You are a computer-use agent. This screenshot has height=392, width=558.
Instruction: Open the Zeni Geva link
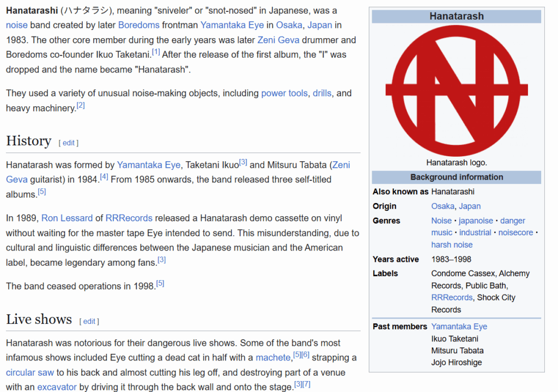tap(278, 40)
